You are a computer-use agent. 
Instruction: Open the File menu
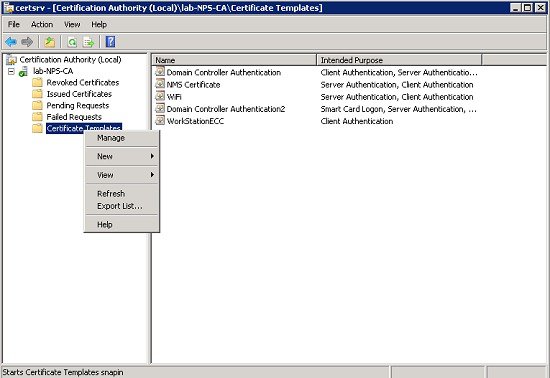click(14, 25)
